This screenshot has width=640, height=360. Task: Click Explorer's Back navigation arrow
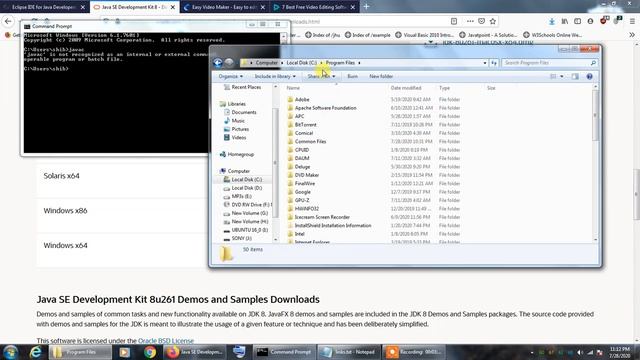218,62
